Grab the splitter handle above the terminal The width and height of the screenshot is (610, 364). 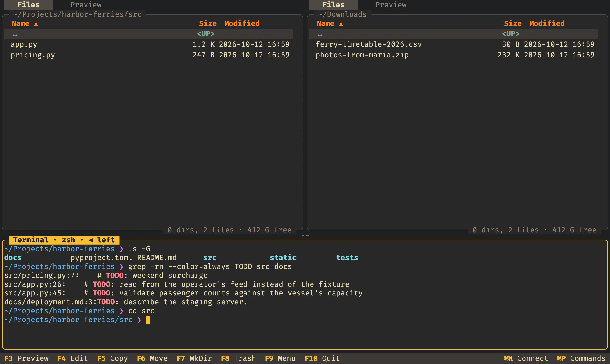pyautogui.click(x=305, y=235)
